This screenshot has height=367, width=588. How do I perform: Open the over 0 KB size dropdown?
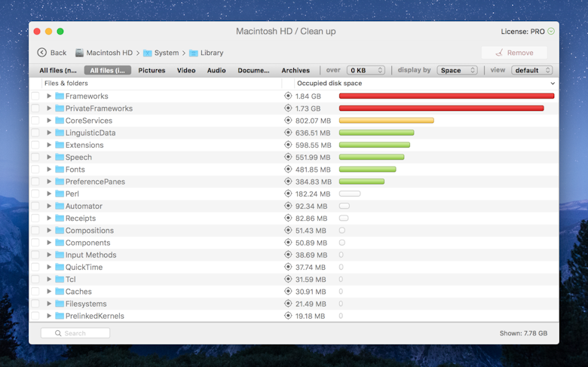point(366,70)
